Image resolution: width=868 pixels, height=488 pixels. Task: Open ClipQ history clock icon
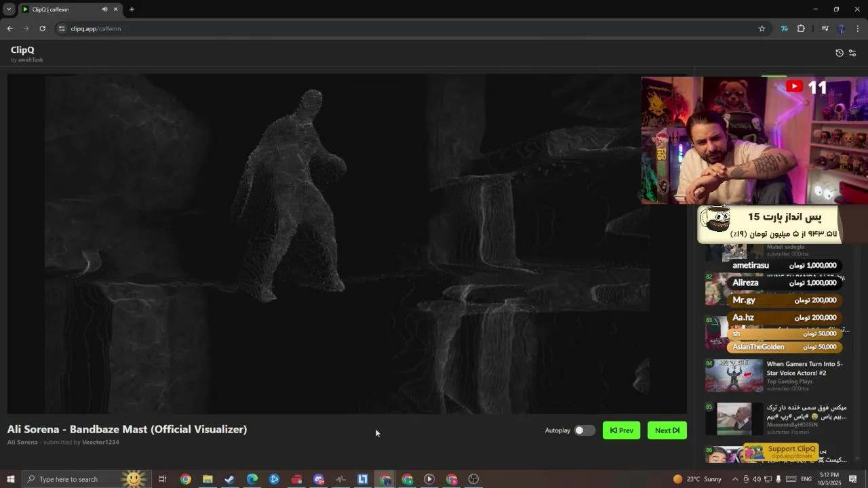840,53
